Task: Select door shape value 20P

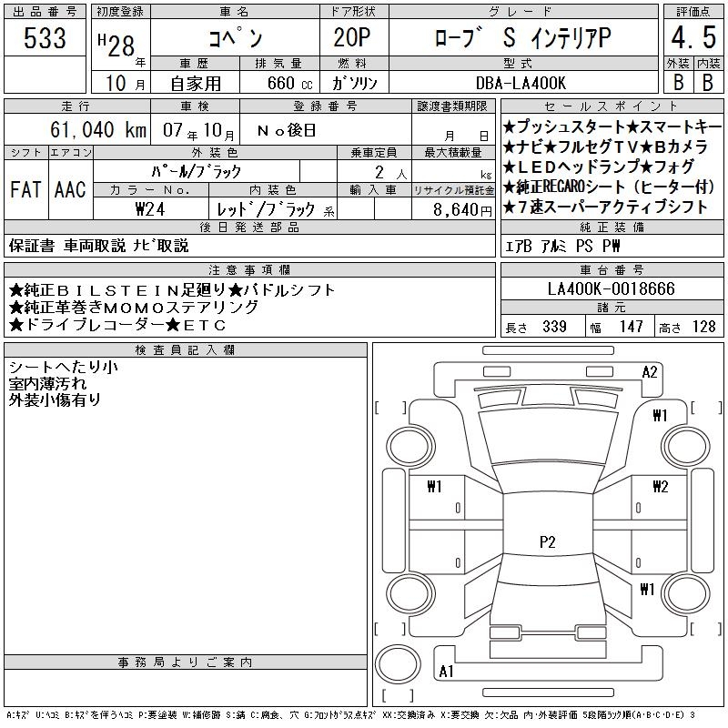Action: [x=352, y=37]
